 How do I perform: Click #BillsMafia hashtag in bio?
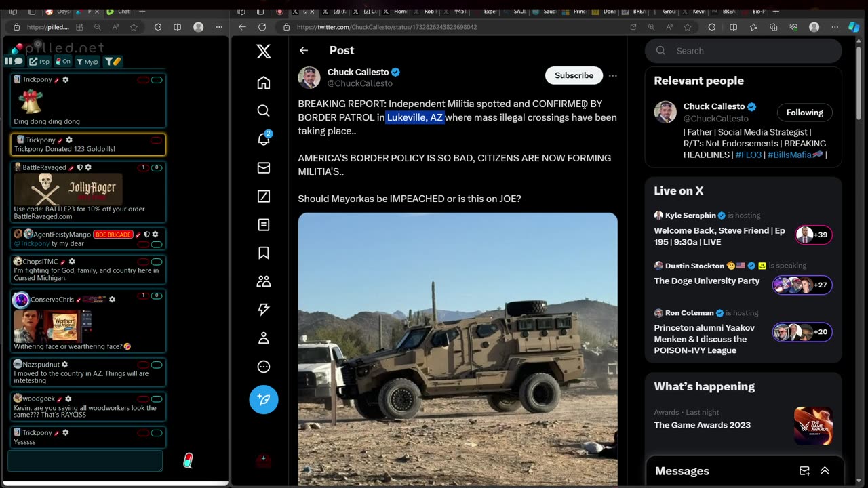(x=795, y=155)
